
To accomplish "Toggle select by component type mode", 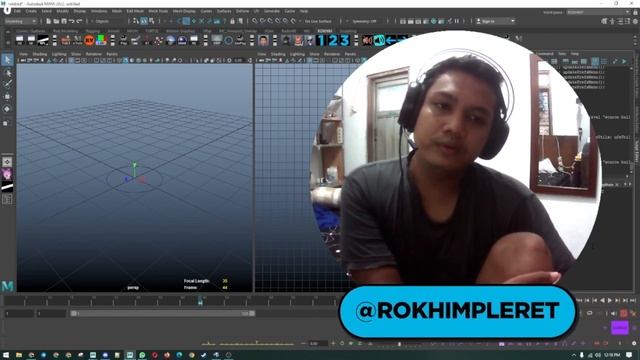I will (x=152, y=21).
